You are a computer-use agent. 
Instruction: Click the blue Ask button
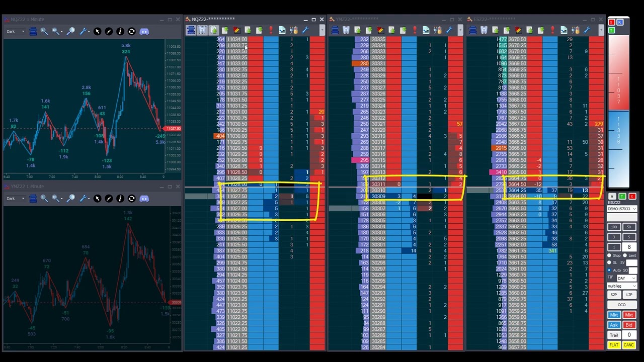click(614, 324)
